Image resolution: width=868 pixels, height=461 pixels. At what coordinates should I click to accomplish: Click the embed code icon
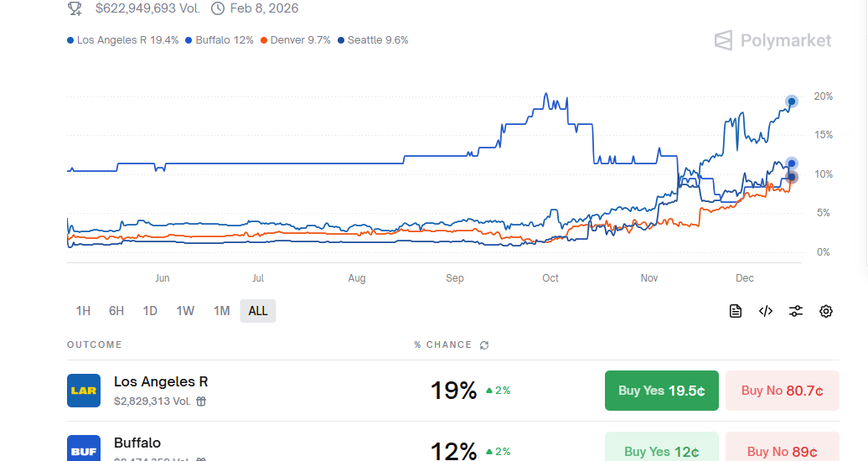(766, 312)
